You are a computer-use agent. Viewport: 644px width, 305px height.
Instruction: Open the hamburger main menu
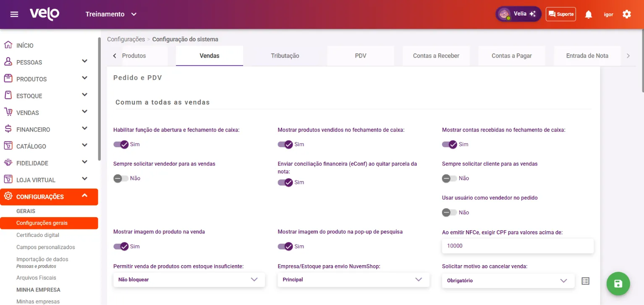[x=14, y=14]
